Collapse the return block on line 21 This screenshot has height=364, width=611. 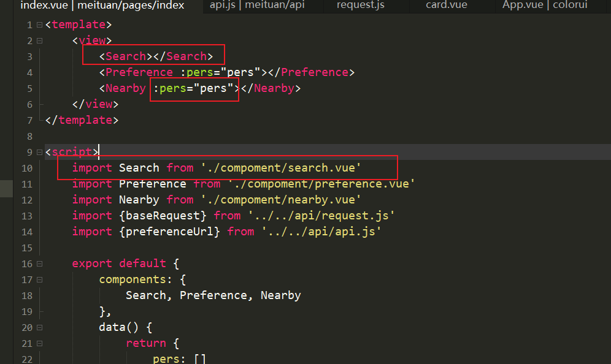pyautogui.click(x=39, y=344)
